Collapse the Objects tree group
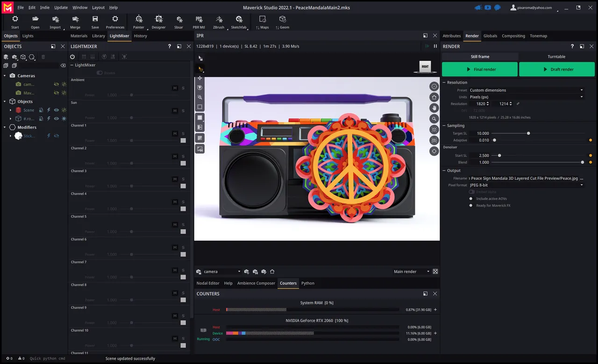Viewport: 598px width, 364px height. (x=5, y=101)
